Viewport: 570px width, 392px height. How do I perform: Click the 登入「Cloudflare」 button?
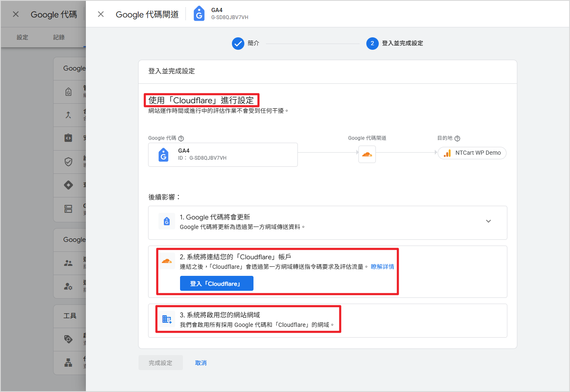pos(217,284)
